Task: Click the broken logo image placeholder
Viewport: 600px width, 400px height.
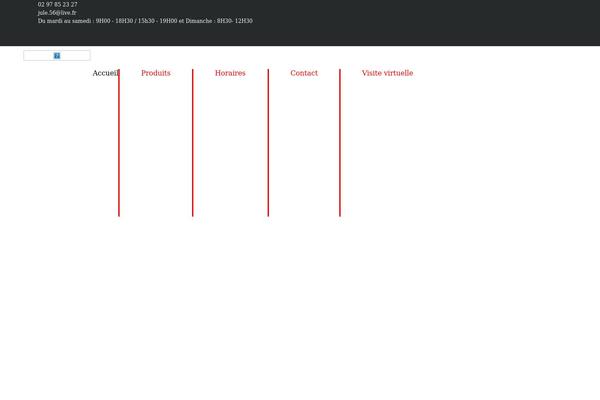Action: 57,56
